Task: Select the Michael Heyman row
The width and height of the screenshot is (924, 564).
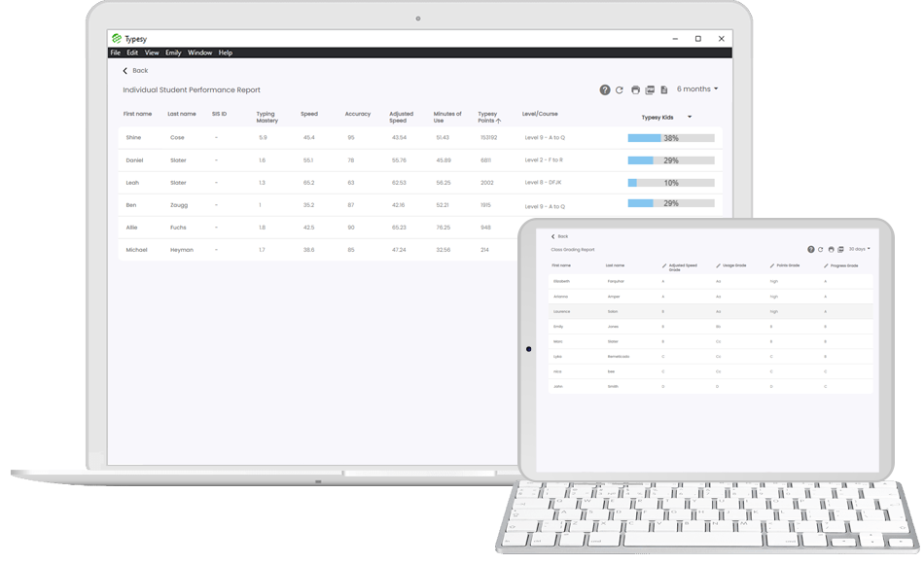Action: pos(318,250)
